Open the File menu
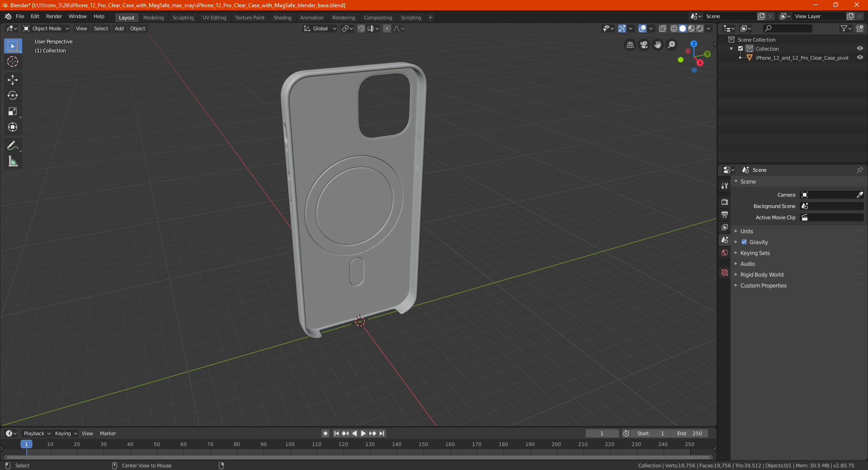This screenshot has height=470, width=868. tap(20, 17)
